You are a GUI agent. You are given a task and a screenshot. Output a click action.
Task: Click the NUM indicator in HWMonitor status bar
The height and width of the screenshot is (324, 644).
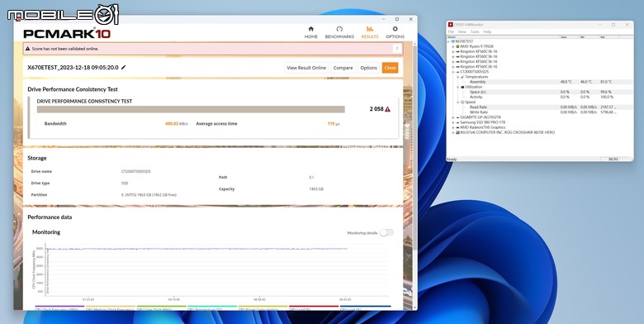click(x=613, y=160)
